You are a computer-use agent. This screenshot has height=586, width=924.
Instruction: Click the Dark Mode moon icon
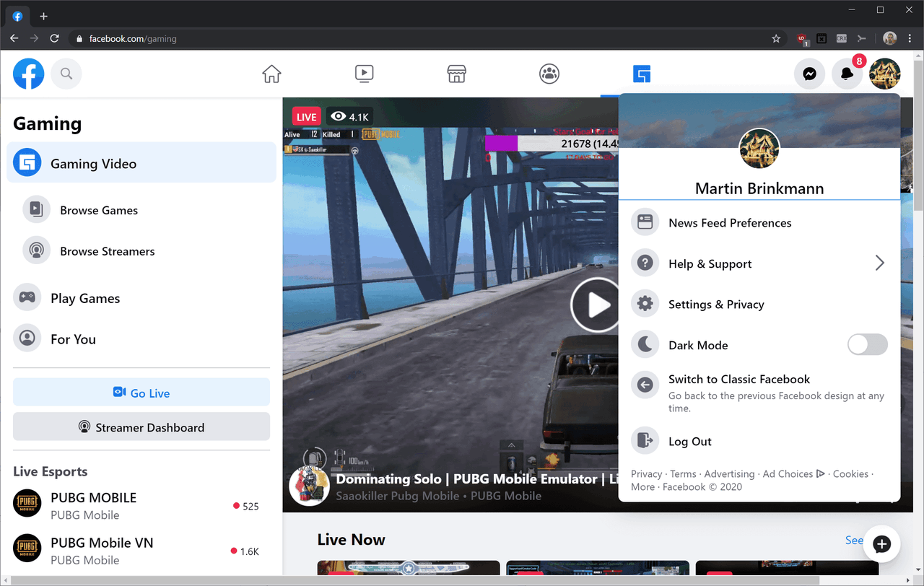coord(645,345)
